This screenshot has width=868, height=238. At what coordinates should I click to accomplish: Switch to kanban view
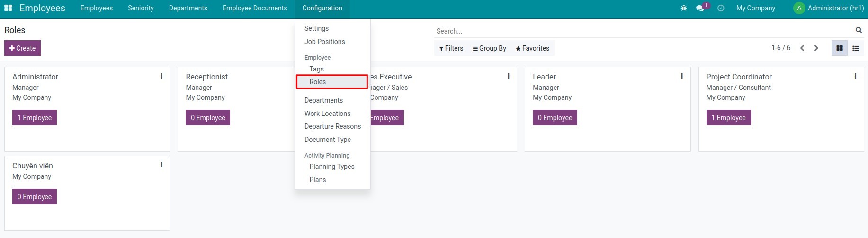pyautogui.click(x=840, y=48)
